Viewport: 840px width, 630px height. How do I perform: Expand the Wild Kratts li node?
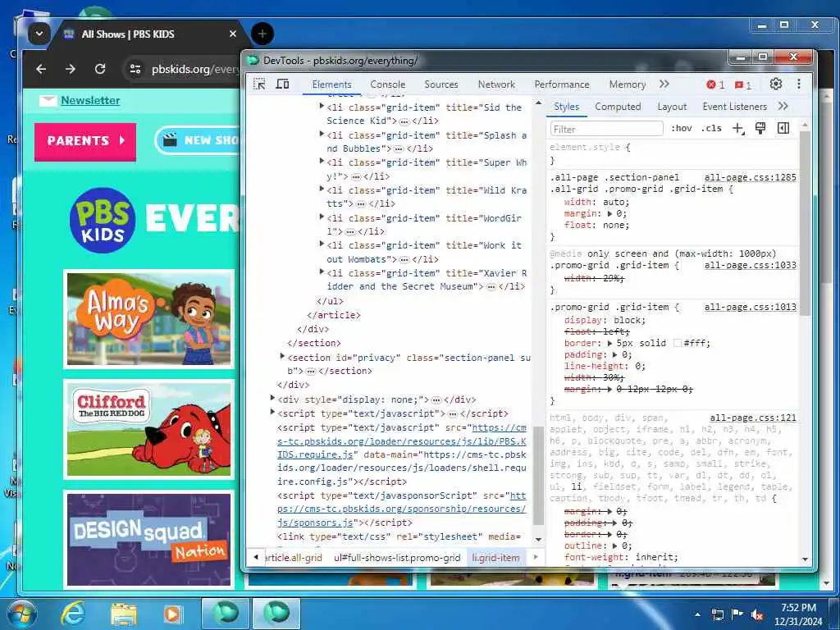(x=322, y=189)
